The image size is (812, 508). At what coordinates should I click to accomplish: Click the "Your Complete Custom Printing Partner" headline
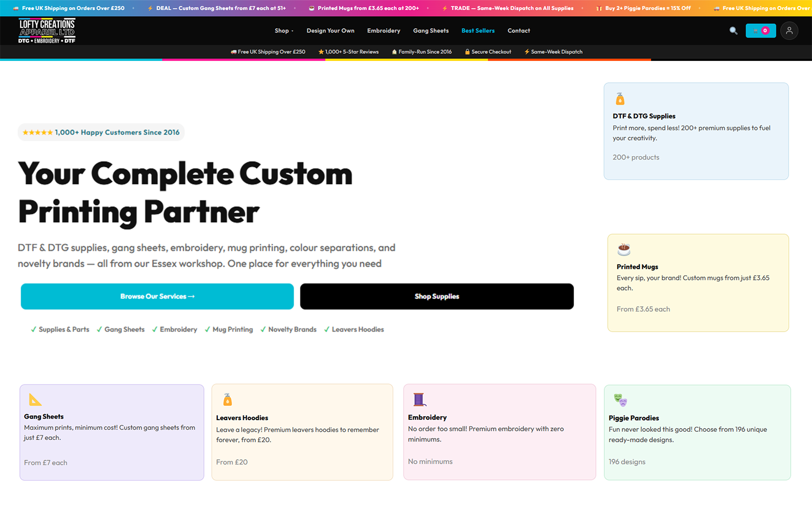point(185,193)
